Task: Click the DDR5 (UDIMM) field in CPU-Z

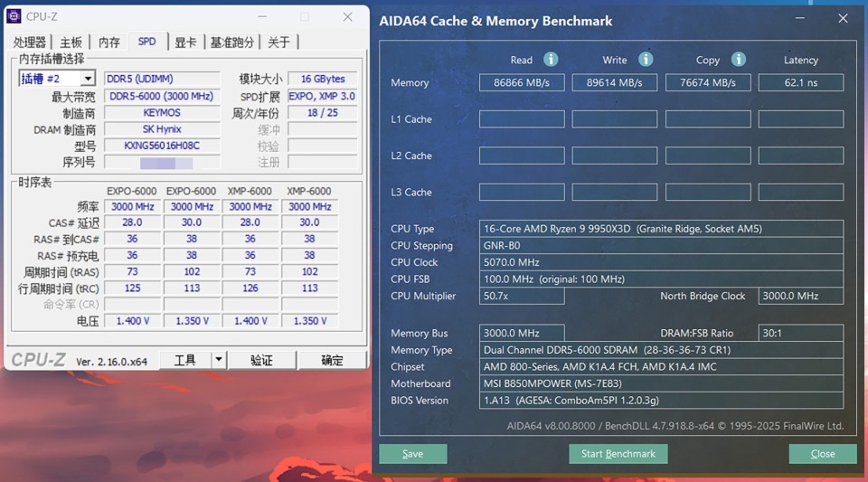Action: tap(162, 79)
